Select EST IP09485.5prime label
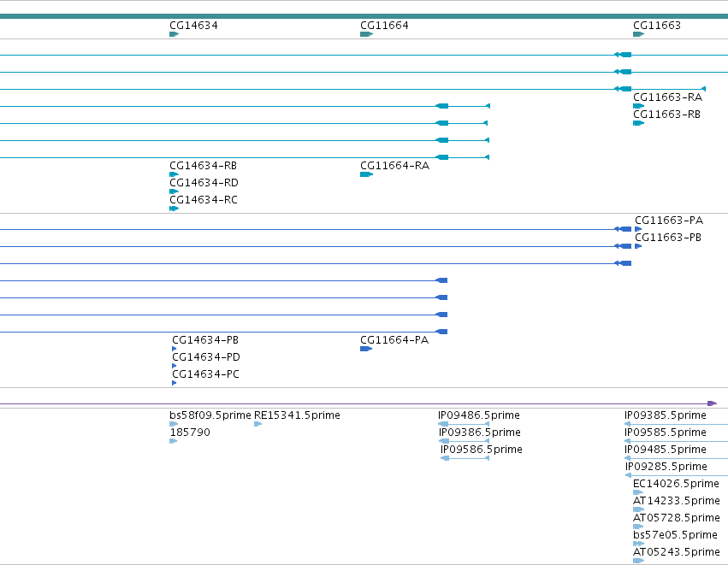Image resolution: width=728 pixels, height=565 pixels. click(x=666, y=450)
